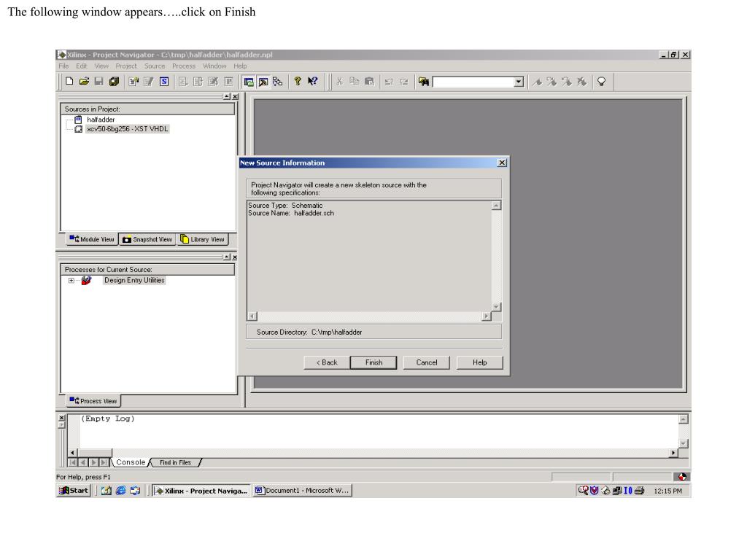Open the Process menu
Screen dimensions: 747x560
click(x=184, y=66)
